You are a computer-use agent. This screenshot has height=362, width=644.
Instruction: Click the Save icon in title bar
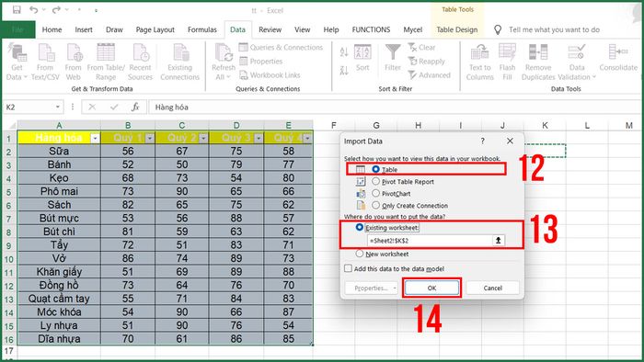point(17,10)
